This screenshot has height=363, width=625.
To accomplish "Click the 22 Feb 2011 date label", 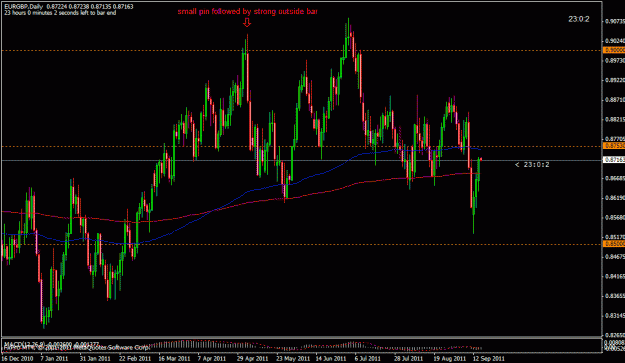I will [135, 358].
